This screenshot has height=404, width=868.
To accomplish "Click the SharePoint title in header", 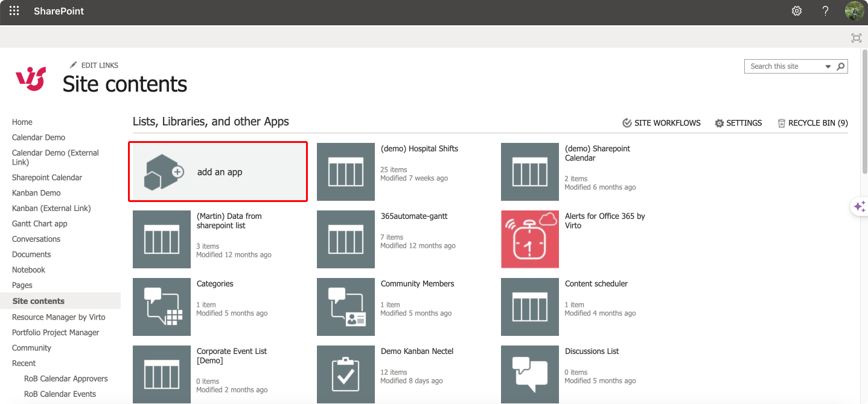I will (59, 11).
